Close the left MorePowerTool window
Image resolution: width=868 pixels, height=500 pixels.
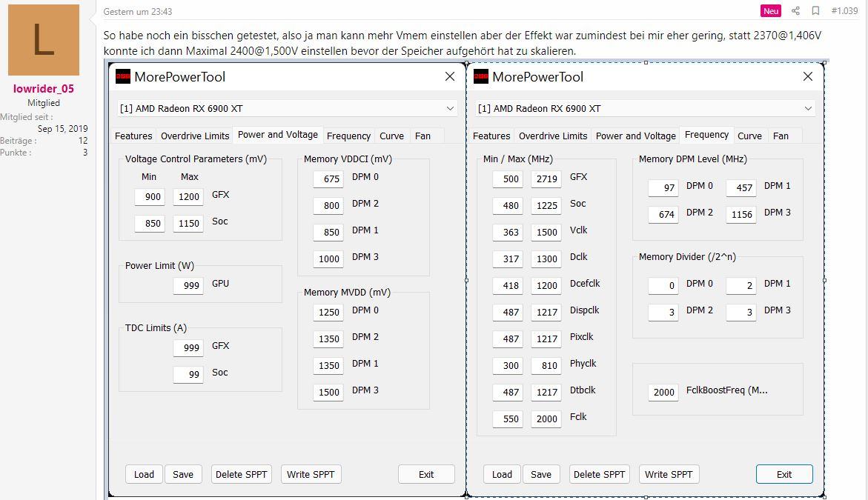point(450,77)
